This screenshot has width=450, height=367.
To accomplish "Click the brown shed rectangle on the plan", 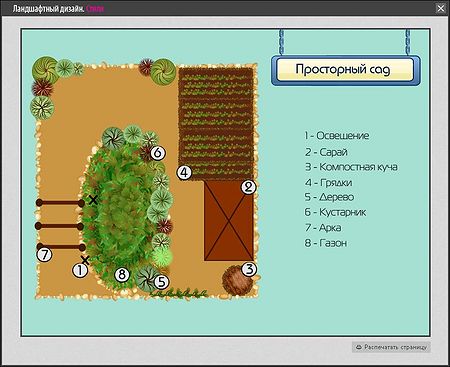I will tap(229, 221).
